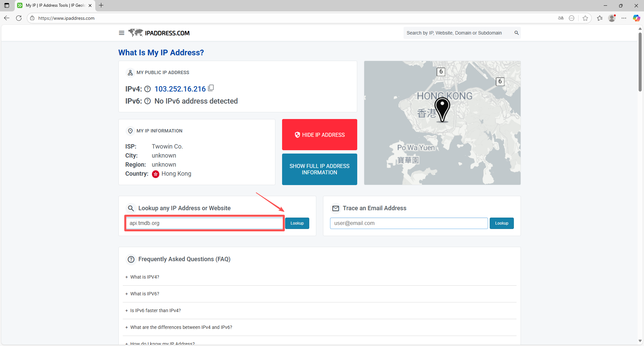
Task: Open the Copilot sidebar icon
Action: tap(636, 18)
